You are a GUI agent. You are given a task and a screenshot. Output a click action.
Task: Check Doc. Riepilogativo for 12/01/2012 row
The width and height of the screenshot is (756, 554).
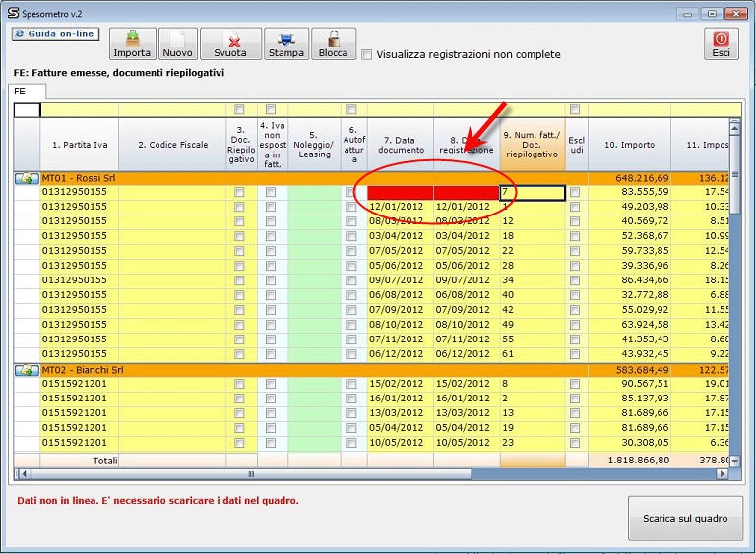coord(239,207)
